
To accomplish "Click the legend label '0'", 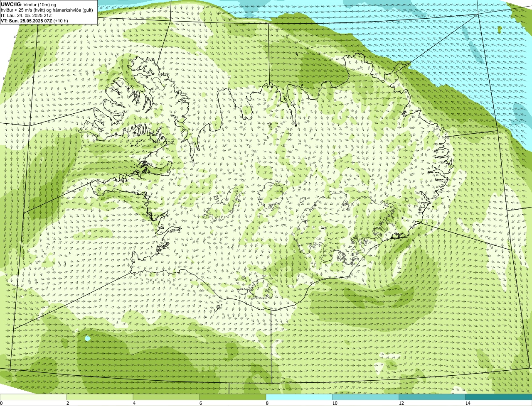I will click(x=1, y=403).
